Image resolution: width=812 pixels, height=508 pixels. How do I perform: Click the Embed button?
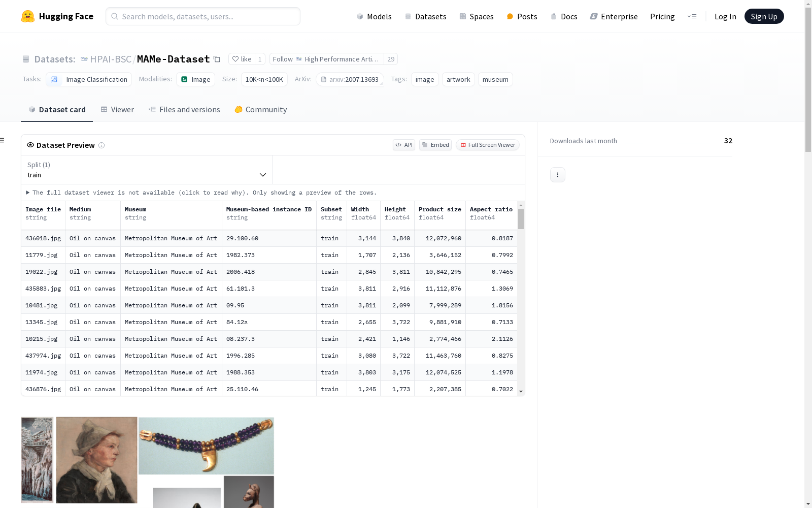pyautogui.click(x=435, y=145)
